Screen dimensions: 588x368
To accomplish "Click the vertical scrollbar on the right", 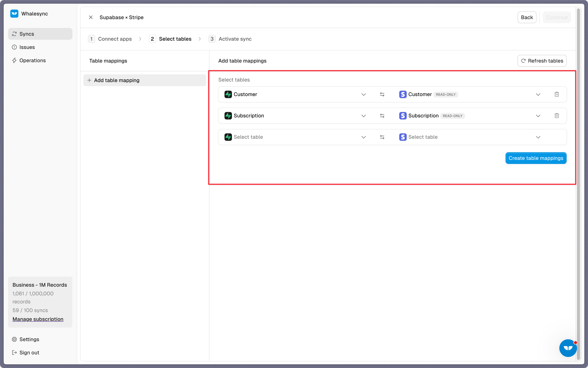I will 578,184.
